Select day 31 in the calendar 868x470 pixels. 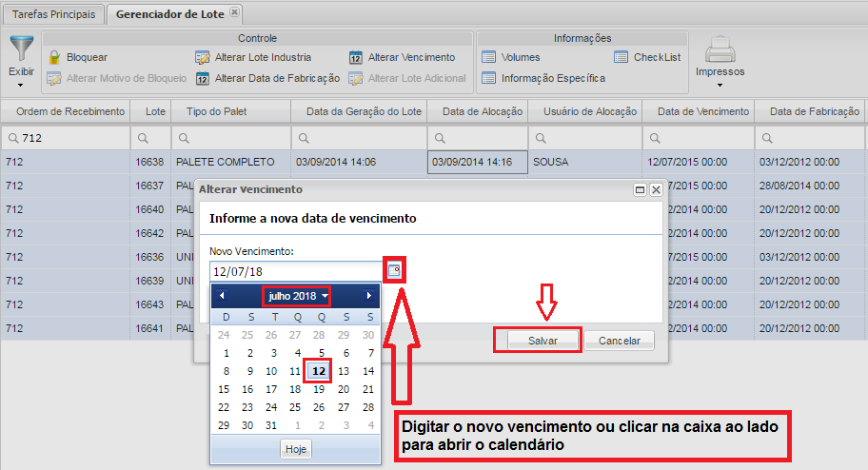271,425
